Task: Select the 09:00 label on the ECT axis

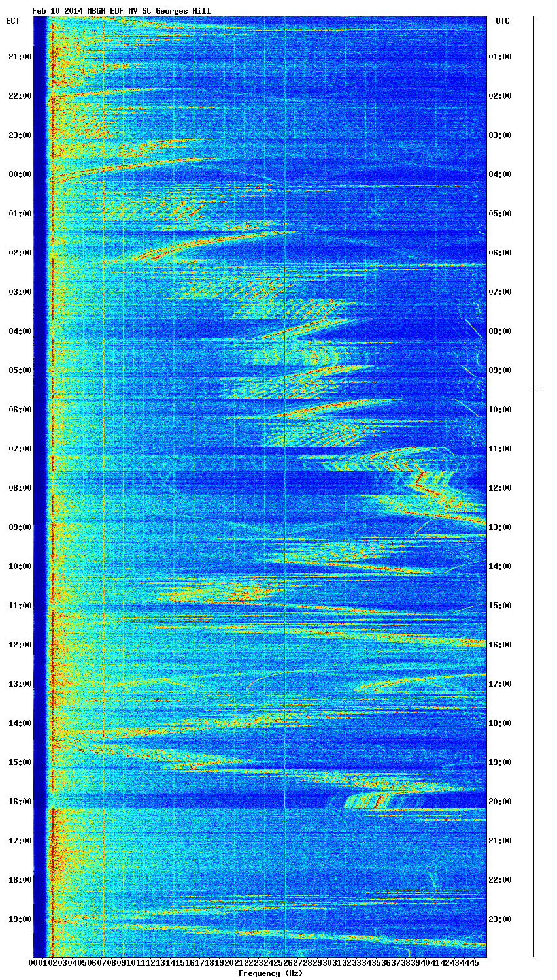Action: point(20,527)
